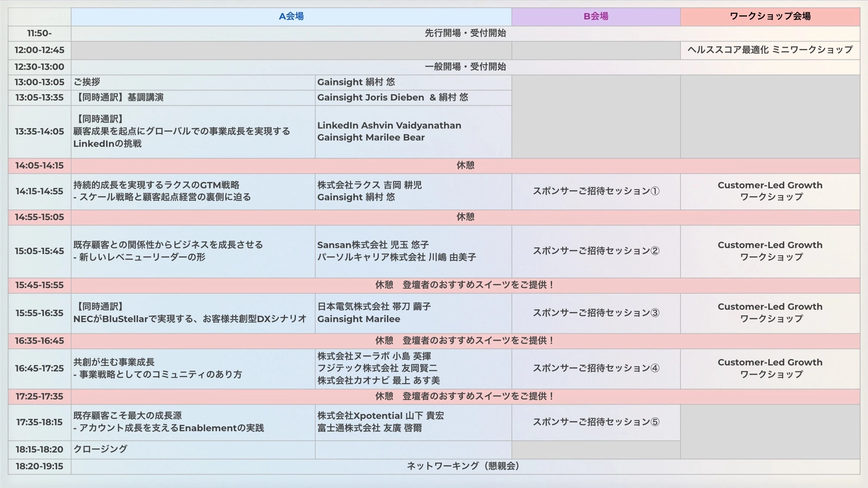Screen dimensions: 868x488
Task: Open スポンサーご招待セッション① cell
Action: pyautogui.click(x=596, y=192)
